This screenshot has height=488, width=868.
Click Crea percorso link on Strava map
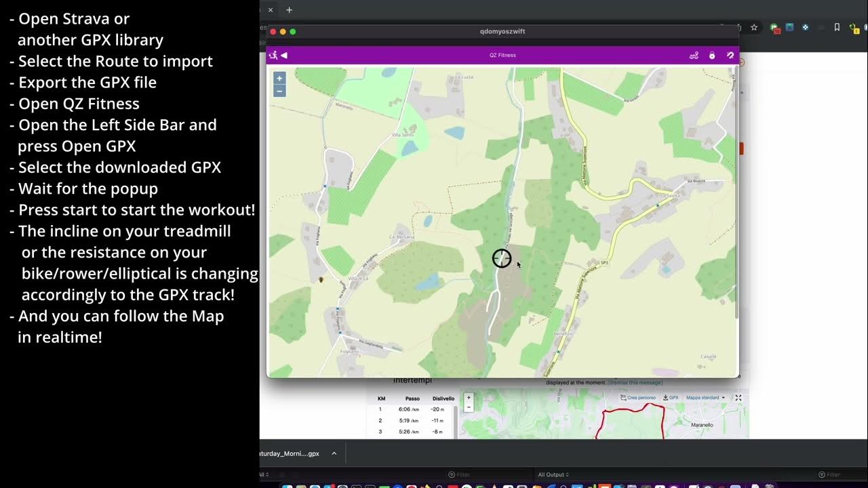638,398
